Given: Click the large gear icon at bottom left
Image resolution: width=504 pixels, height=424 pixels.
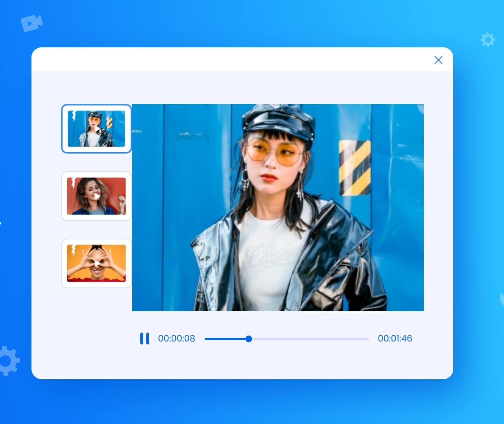Looking at the screenshot, I should pos(8,361).
